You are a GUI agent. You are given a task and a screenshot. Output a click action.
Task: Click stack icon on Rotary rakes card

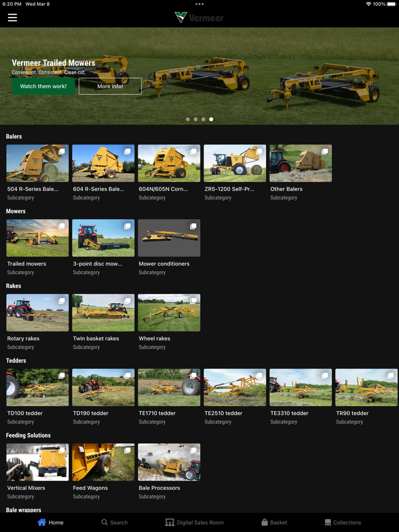tap(62, 301)
